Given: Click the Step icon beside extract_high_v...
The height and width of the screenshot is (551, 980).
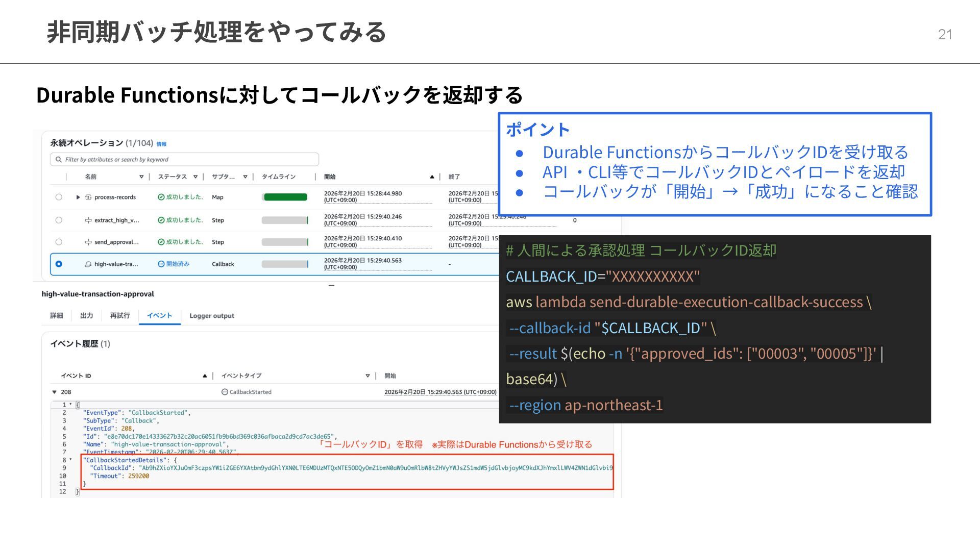Looking at the screenshot, I should point(88,220).
